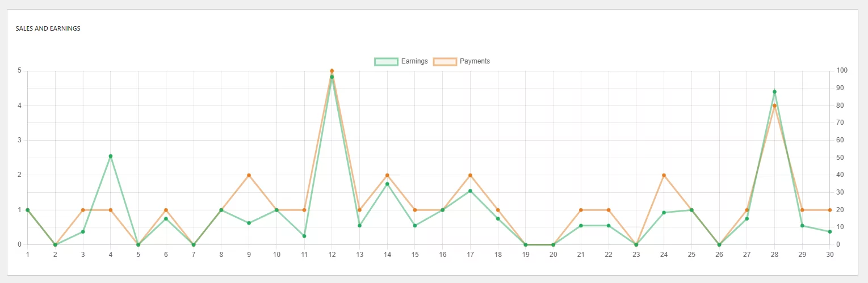Select the Payments data point at day 13

pyautogui.click(x=359, y=210)
